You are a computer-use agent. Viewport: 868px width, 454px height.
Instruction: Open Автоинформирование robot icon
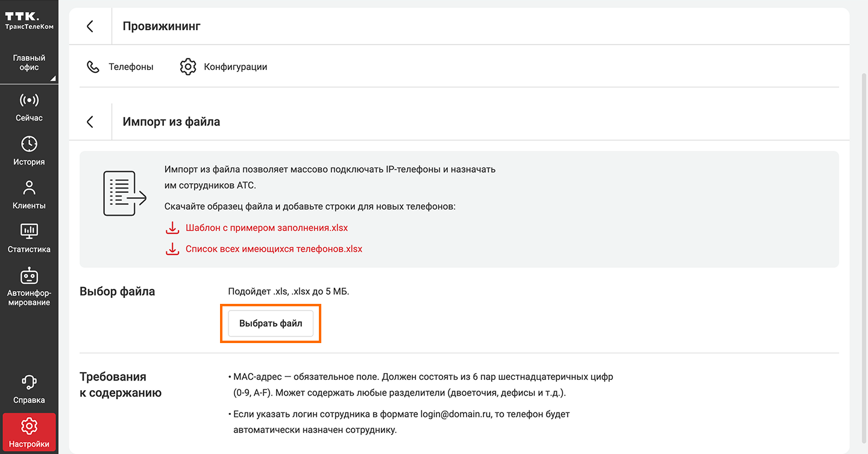click(29, 276)
